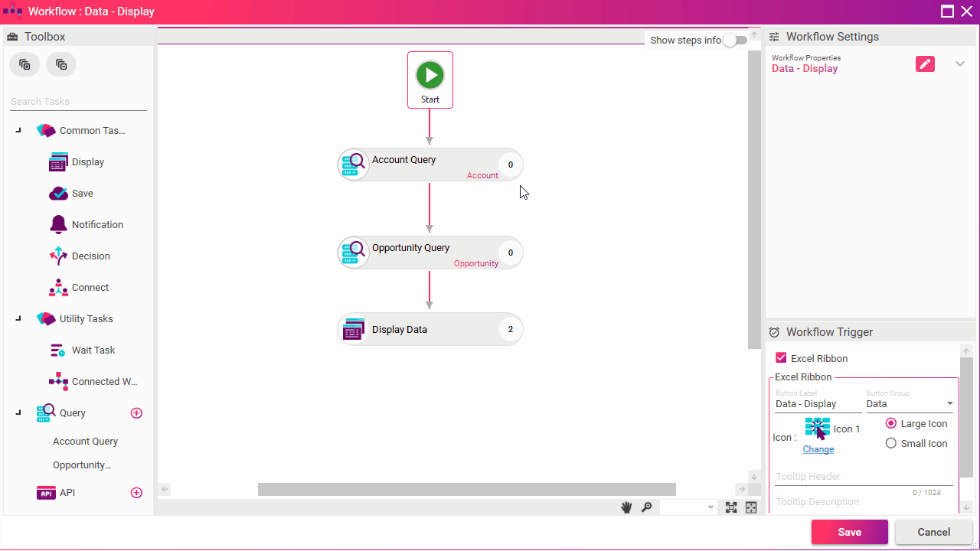This screenshot has height=551, width=980.
Task: Expand Workflow Properties with the chevron
Action: (959, 64)
